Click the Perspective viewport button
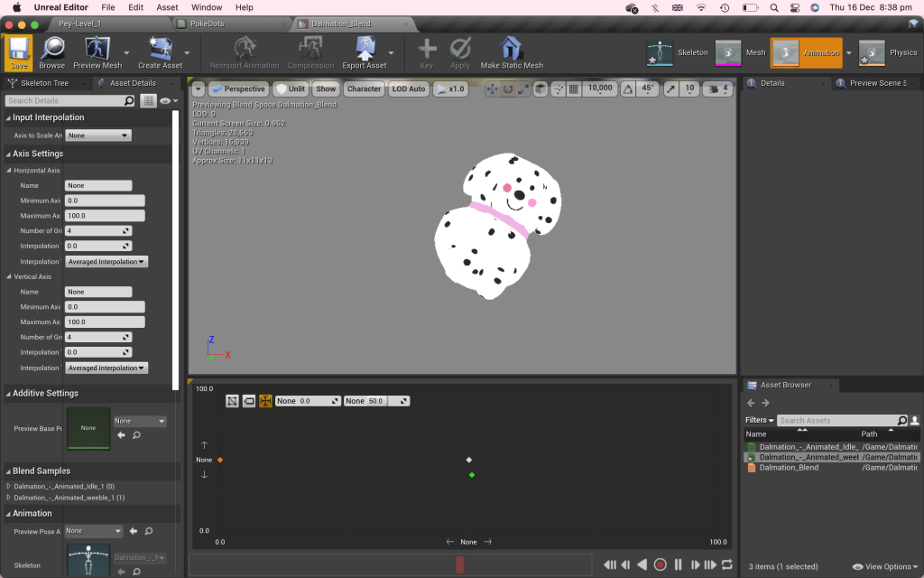The image size is (924, 578). [x=239, y=89]
